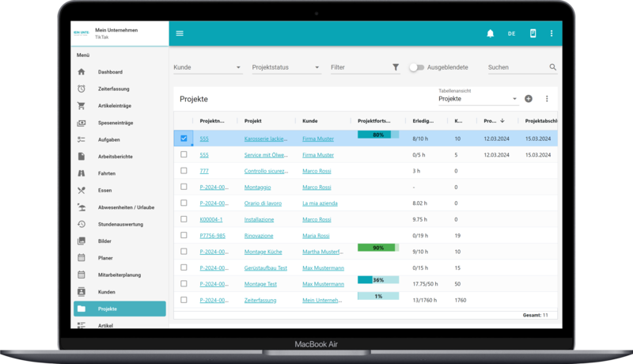Open the three-dot options menu for Projekte
The height and width of the screenshot is (364, 633).
pos(546,99)
